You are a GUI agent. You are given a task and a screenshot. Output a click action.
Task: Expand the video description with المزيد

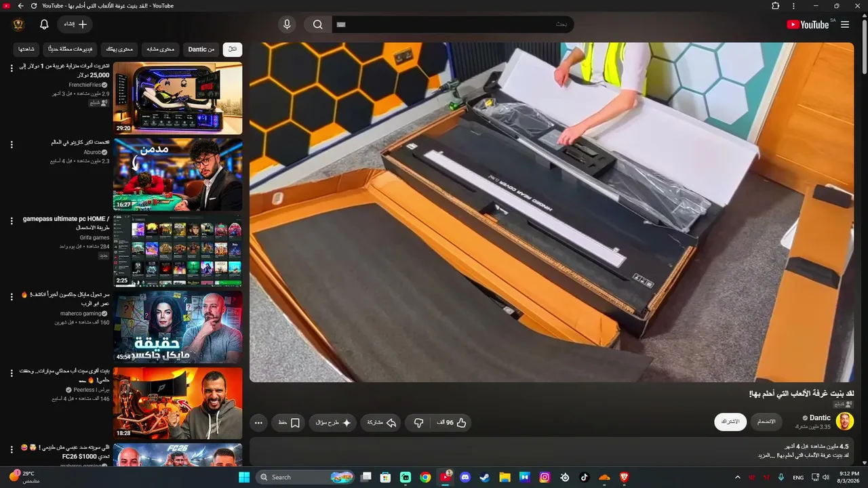(766, 455)
